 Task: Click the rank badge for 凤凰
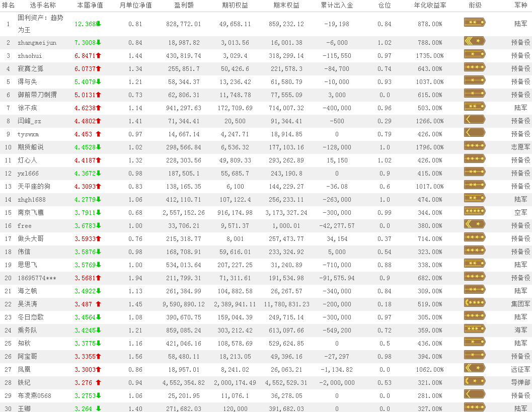pos(475,368)
